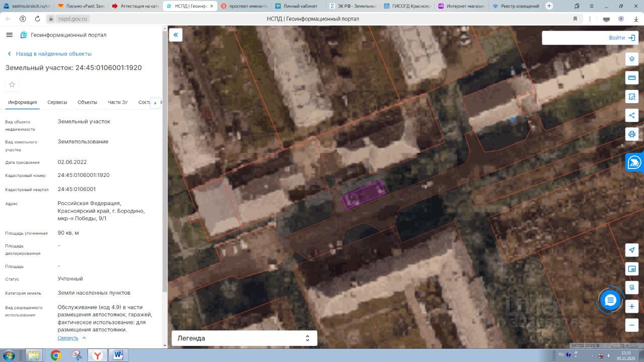Switch to the Информация tab
Viewport: 644px width, 362px height.
(23, 103)
